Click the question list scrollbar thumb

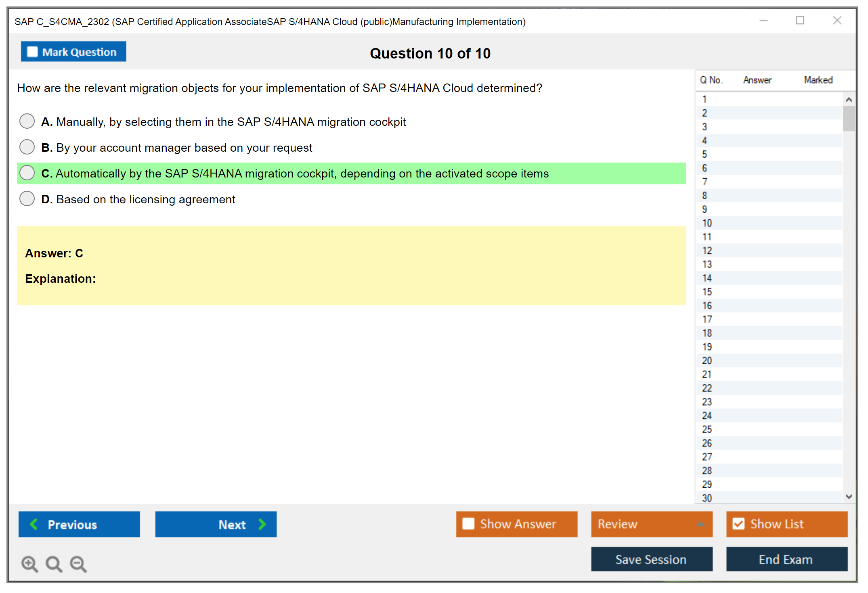[849, 118]
